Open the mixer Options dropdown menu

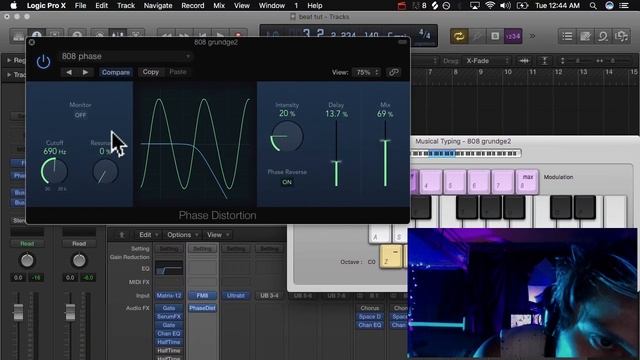tap(182, 235)
